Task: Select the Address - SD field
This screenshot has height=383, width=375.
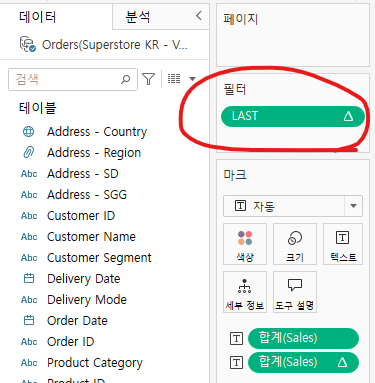Action: coord(83,174)
